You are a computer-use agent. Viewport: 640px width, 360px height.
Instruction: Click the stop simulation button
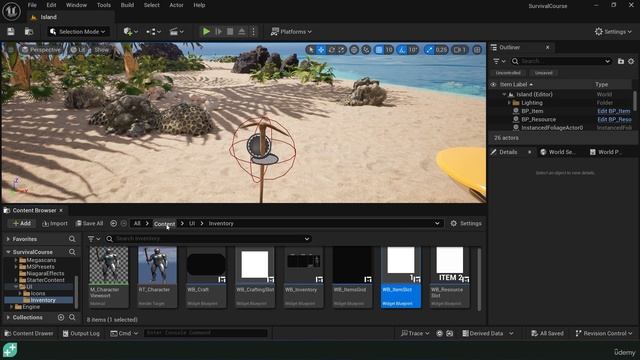pos(230,31)
